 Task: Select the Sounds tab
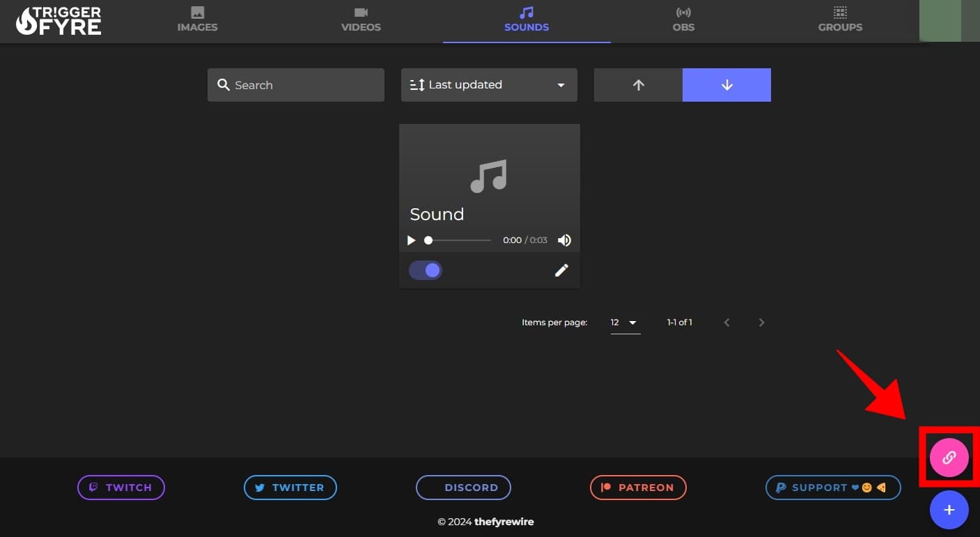526,21
